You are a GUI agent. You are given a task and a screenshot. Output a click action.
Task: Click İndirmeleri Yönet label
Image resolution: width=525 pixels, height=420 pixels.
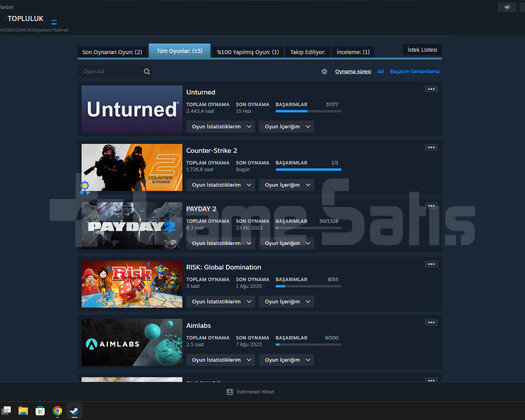click(x=255, y=392)
